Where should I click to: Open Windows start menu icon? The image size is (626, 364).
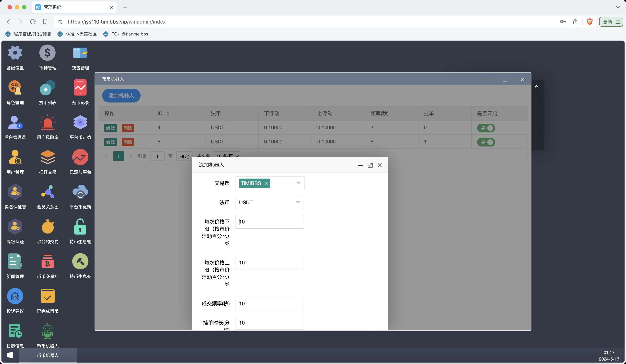click(10, 355)
